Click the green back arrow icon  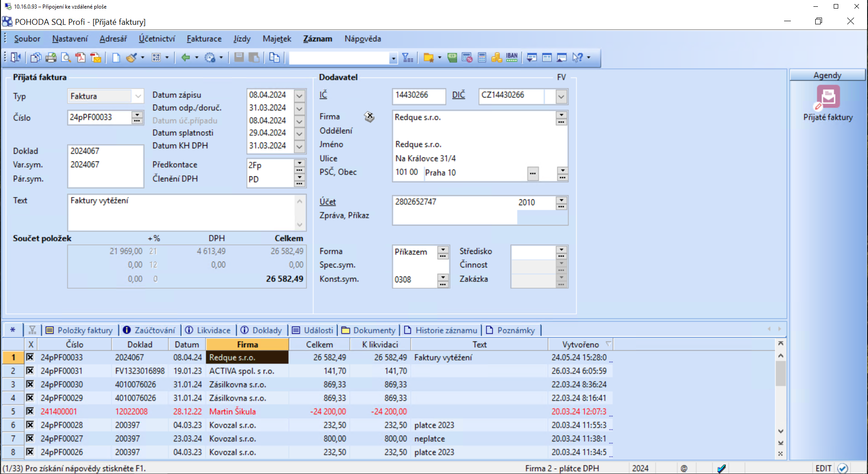point(185,58)
